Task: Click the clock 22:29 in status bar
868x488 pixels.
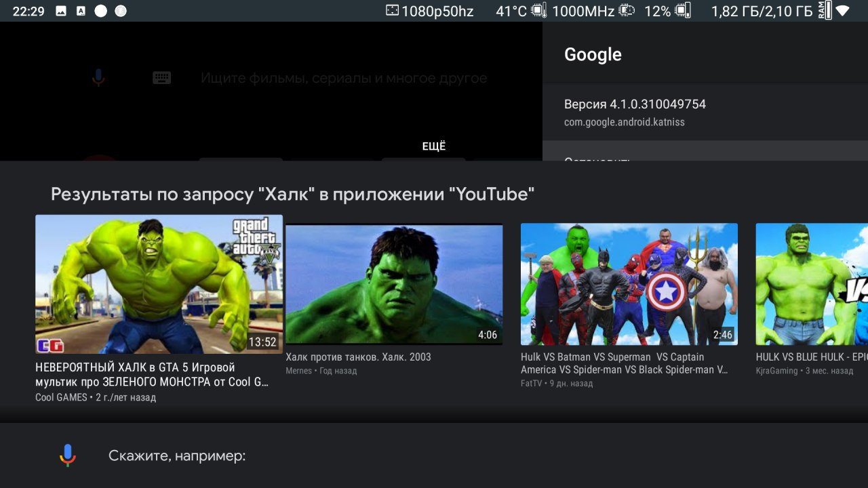Action: (x=28, y=11)
